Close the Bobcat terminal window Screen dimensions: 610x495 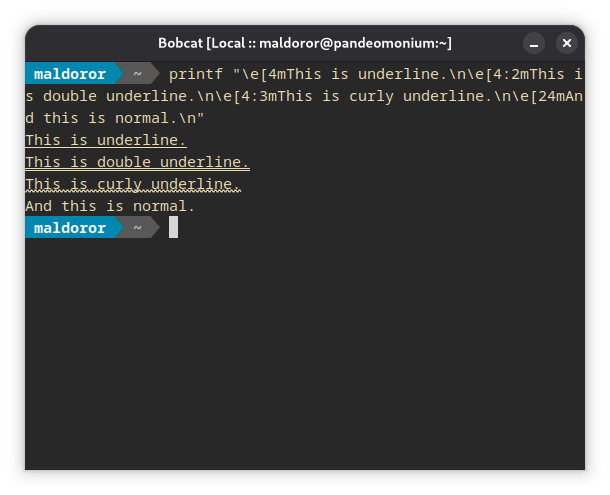coord(567,43)
